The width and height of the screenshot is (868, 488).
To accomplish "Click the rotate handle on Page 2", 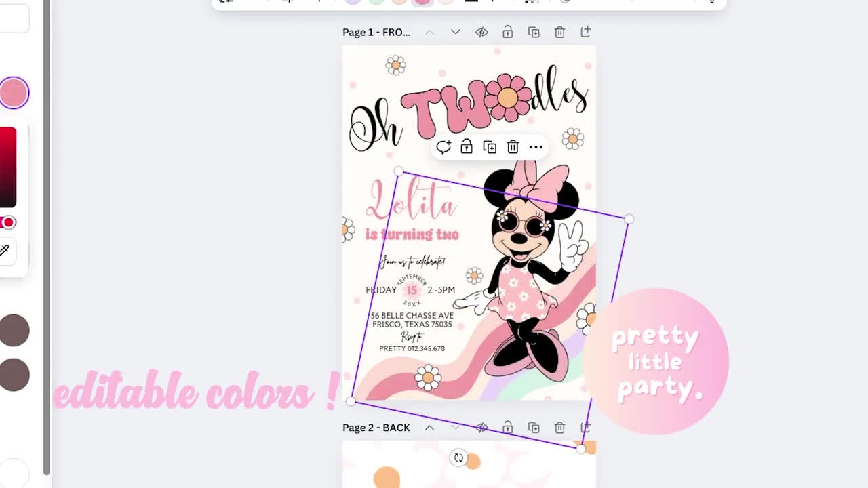I will (460, 458).
